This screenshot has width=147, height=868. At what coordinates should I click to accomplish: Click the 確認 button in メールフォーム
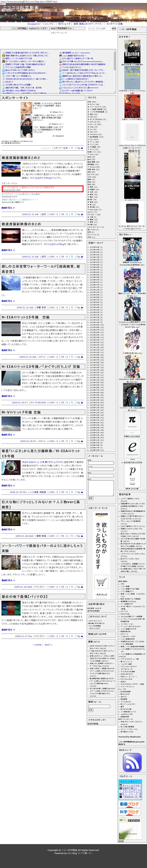(90, 498)
